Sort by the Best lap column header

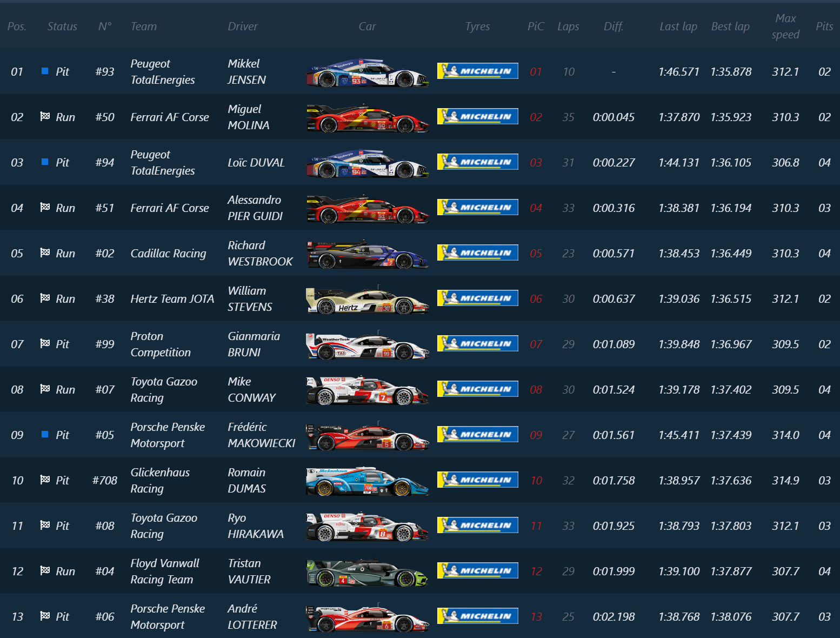click(x=730, y=26)
